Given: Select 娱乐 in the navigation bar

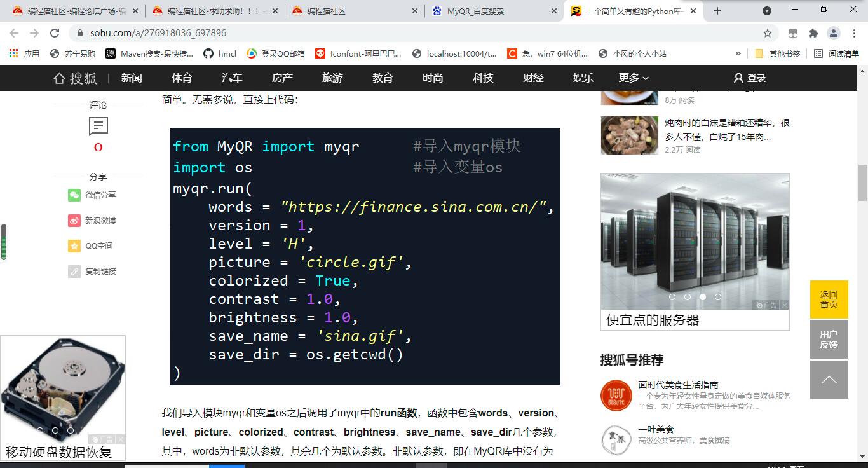Looking at the screenshot, I should click(x=583, y=78).
